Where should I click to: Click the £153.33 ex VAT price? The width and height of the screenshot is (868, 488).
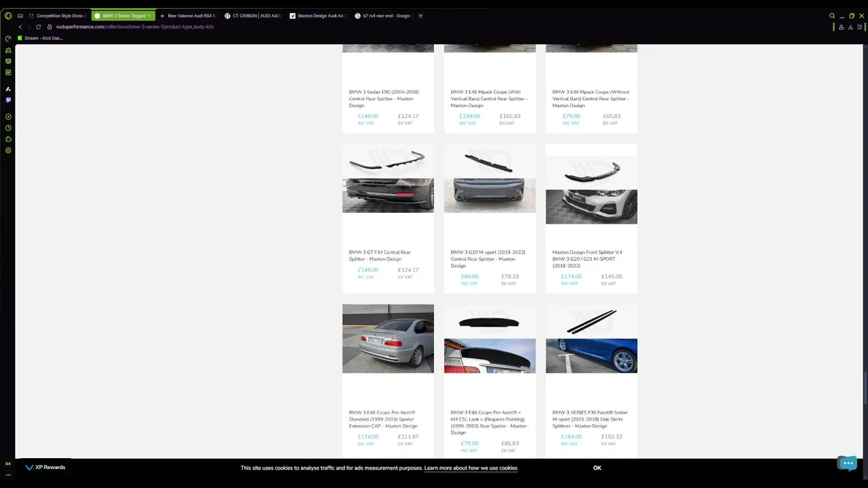[612, 436]
